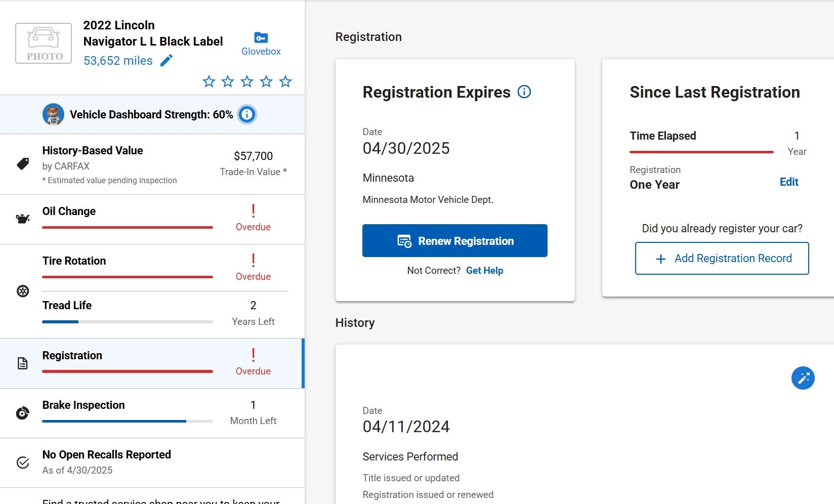Click the plus icon in Add Registration Record
The height and width of the screenshot is (504, 834).
661,259
